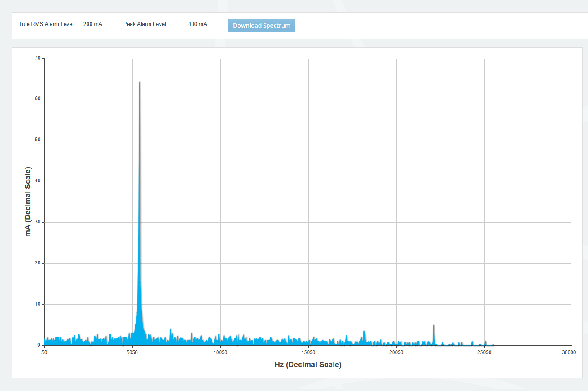Click the mA (Decimal Scale) axis title
The image size is (588, 391).
[28, 202]
